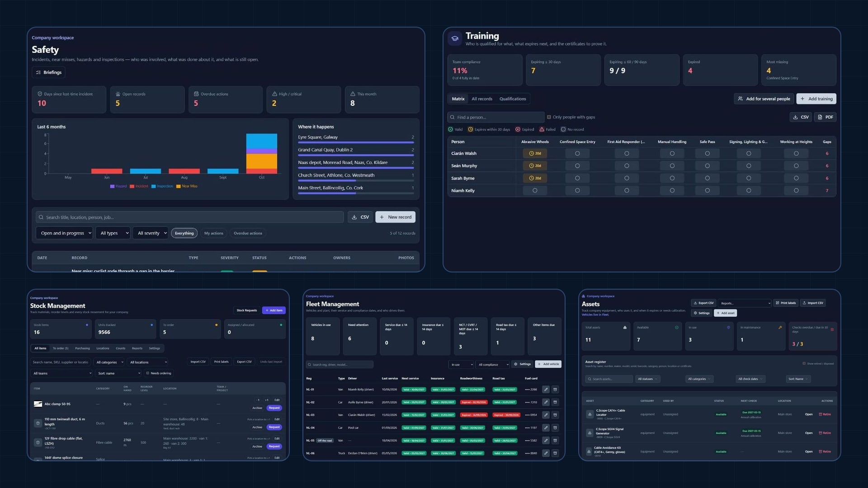Click the icon on the Total assets card
This screenshot has width=868, height=488.
625,328
